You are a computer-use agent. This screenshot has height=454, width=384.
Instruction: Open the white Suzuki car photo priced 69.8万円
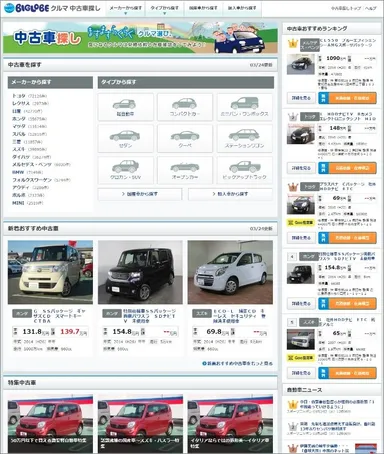coord(230,272)
